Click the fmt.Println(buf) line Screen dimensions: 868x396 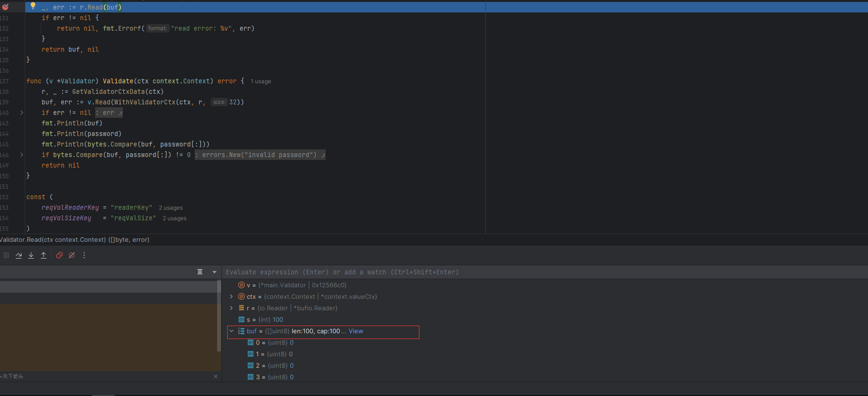point(72,123)
